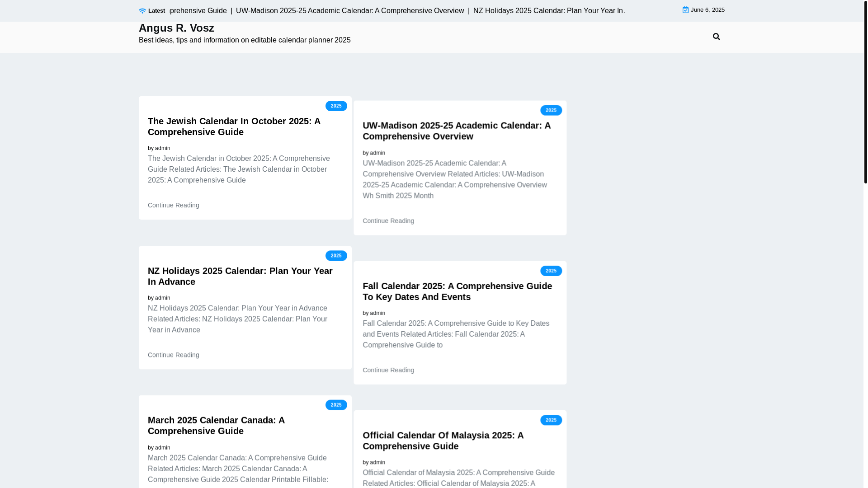
Task: Open admin author on March Canada card
Action: click(163, 447)
